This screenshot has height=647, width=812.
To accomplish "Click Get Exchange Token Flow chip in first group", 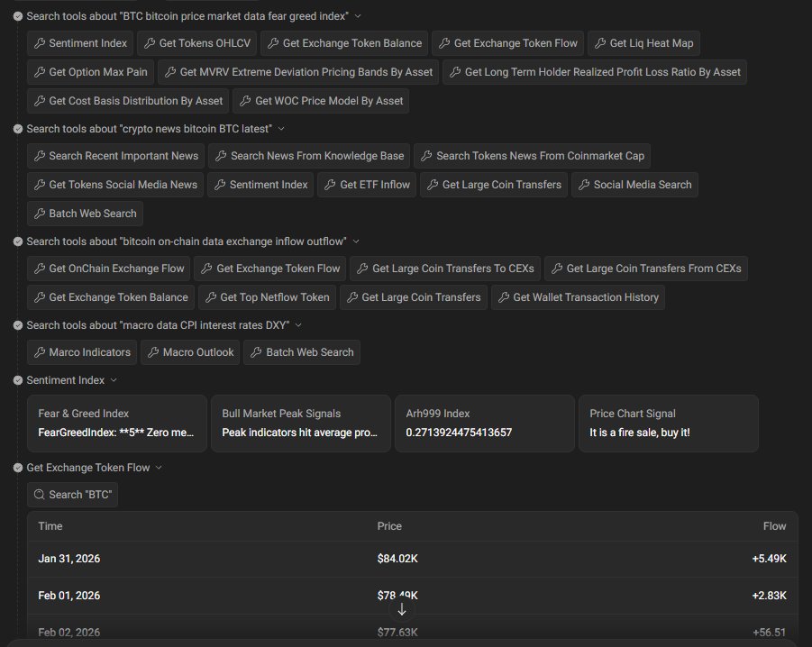I will [x=508, y=43].
